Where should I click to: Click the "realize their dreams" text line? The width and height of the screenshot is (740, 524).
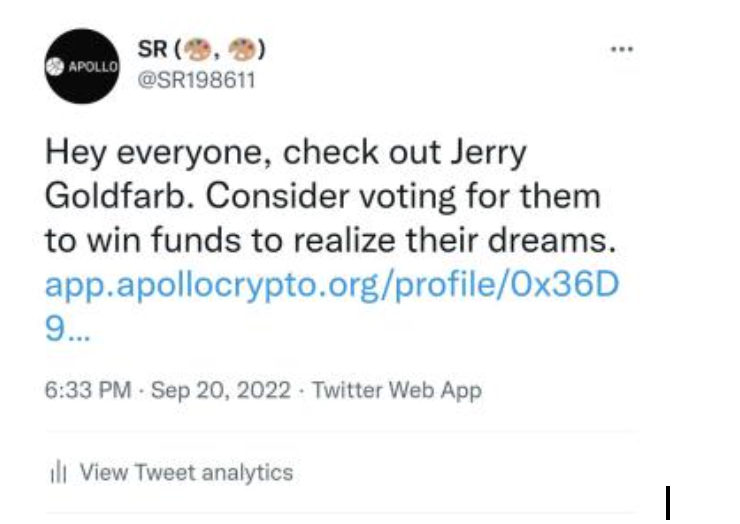coord(454,240)
